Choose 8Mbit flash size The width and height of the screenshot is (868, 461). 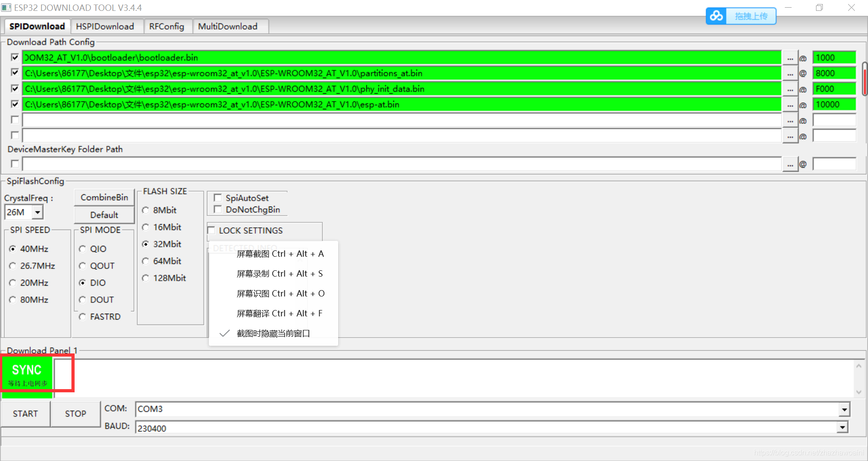click(146, 210)
